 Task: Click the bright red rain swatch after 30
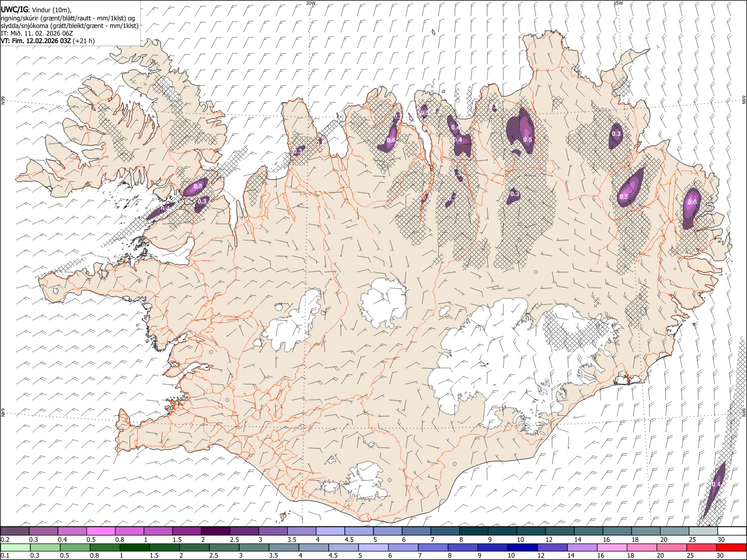[x=731, y=547]
